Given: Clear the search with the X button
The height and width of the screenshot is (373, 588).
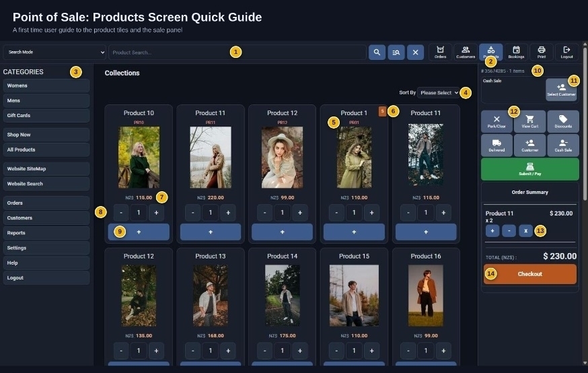Looking at the screenshot, I should point(415,52).
